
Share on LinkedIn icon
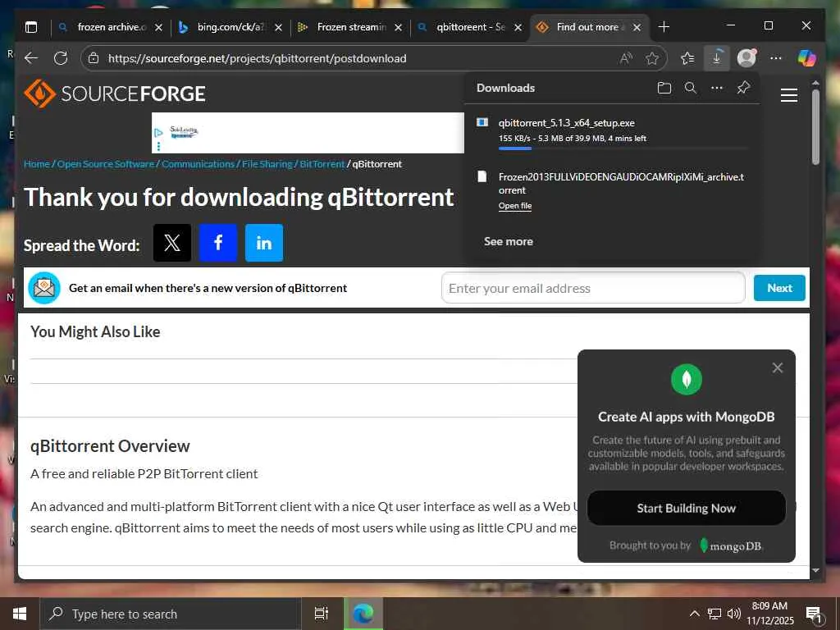coord(264,243)
